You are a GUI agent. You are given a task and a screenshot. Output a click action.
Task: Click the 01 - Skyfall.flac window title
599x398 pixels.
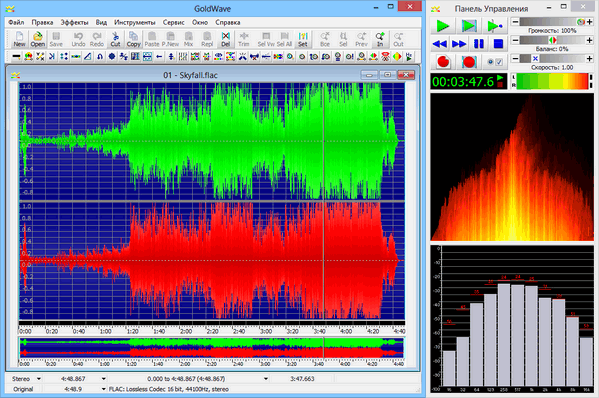[x=190, y=75]
